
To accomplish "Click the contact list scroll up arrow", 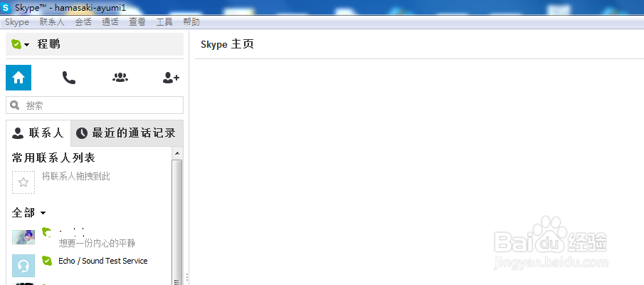I will pos(177,153).
